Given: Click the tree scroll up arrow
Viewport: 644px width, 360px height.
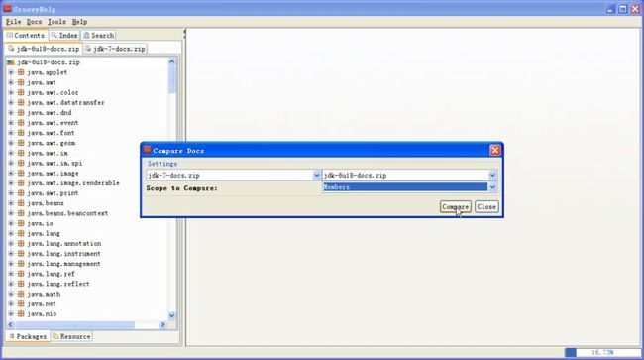Looking at the screenshot, I should (x=171, y=62).
